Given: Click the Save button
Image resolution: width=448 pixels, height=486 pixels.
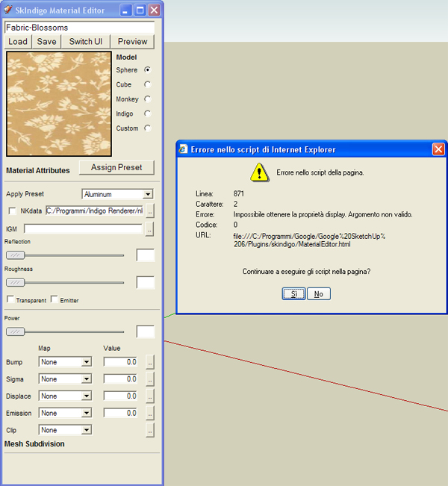Looking at the screenshot, I should point(46,42).
